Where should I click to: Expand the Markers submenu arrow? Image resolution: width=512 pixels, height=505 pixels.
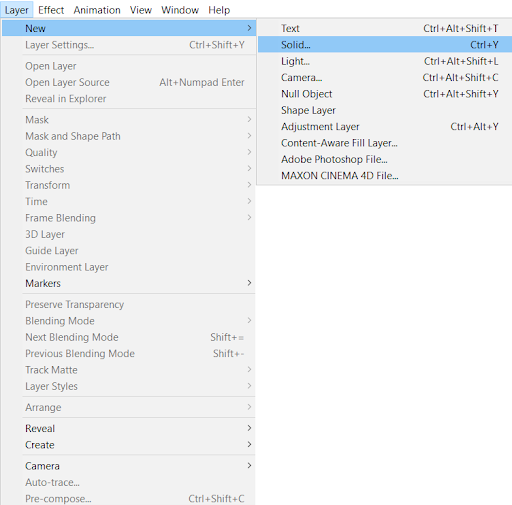[x=249, y=283]
